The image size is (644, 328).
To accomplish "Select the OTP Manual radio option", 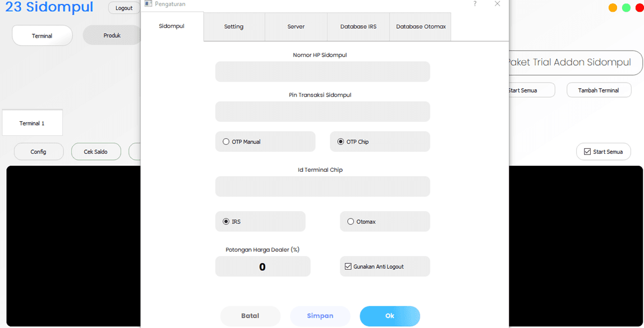I will coord(227,142).
